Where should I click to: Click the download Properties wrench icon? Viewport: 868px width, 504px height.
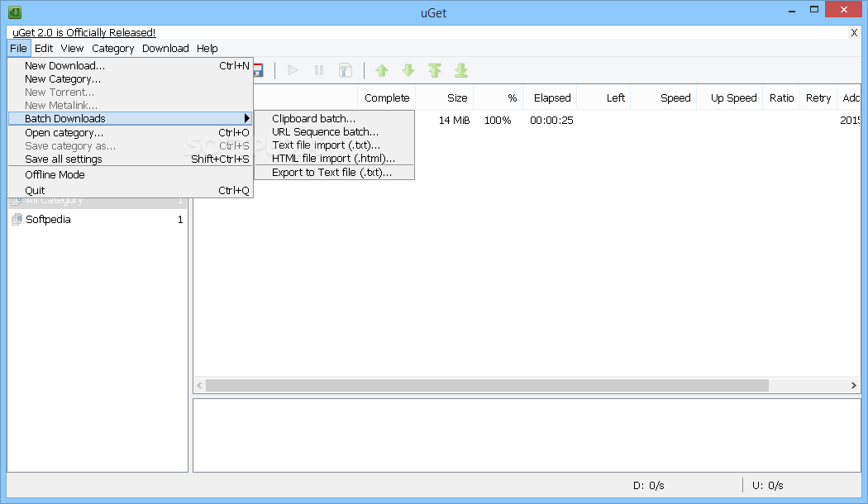click(346, 70)
